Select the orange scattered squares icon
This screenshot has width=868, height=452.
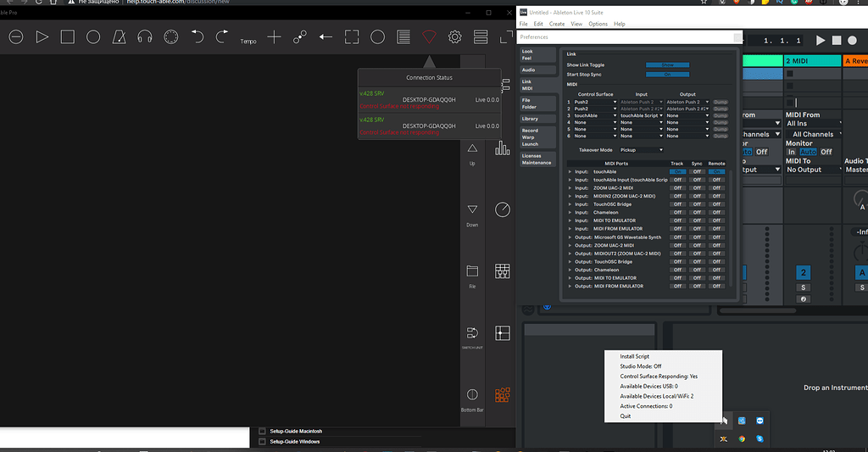click(503, 394)
